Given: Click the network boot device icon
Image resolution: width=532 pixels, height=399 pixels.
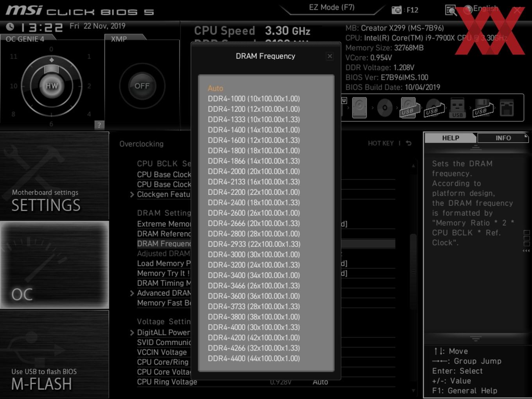Looking at the screenshot, I should [507, 108].
